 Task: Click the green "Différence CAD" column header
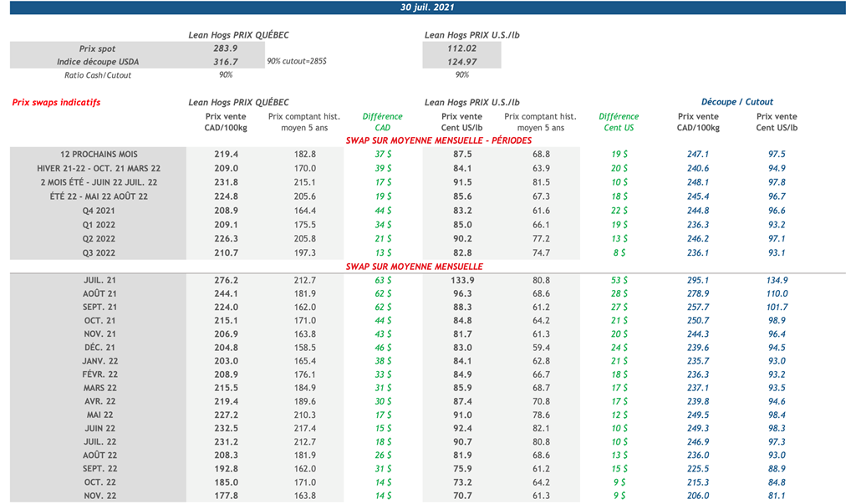(382, 122)
